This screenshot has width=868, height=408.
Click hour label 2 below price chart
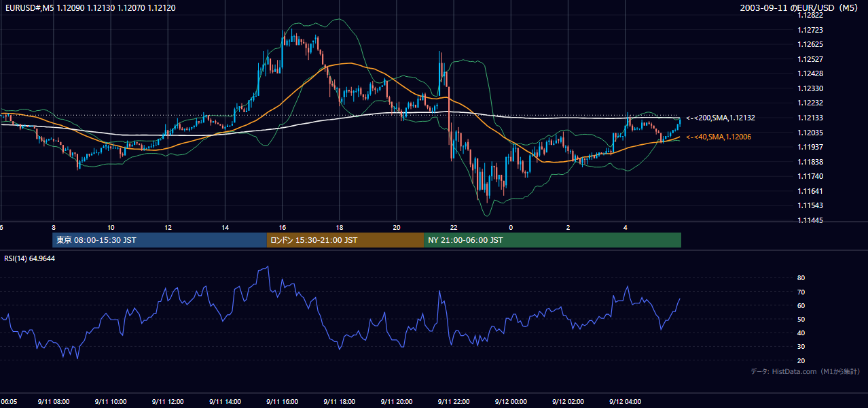point(568,227)
